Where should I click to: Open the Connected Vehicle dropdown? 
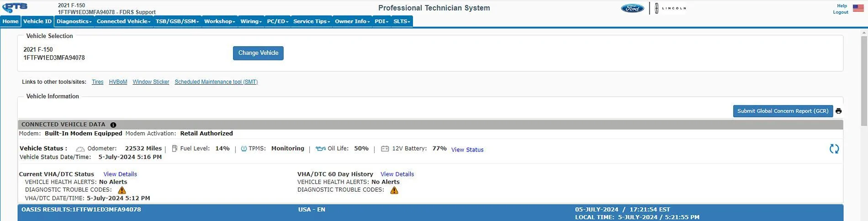[123, 22]
